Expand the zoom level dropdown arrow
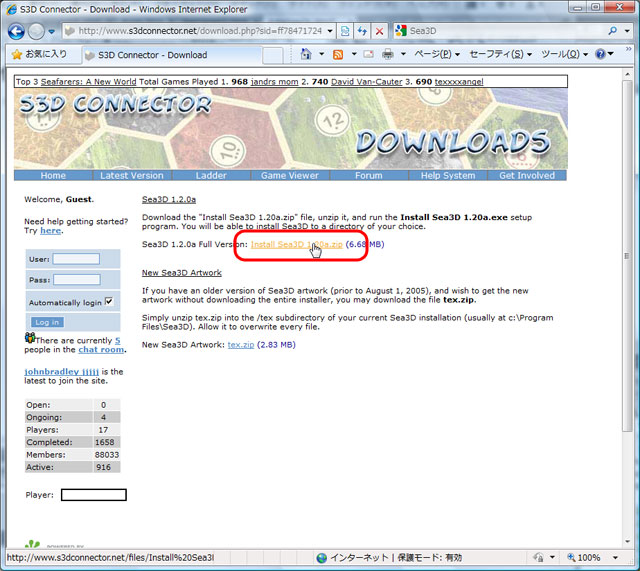Image resolution: width=640 pixels, height=571 pixels. point(615,558)
